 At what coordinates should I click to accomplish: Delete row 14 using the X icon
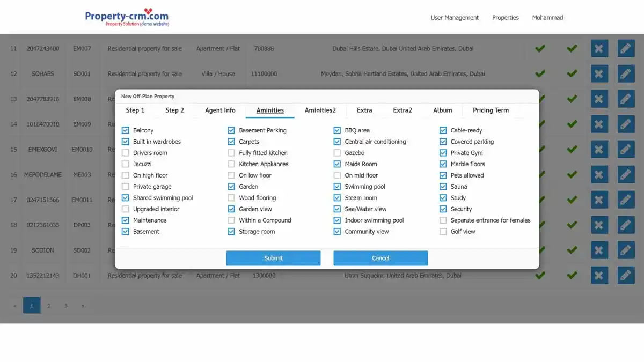pyautogui.click(x=599, y=124)
